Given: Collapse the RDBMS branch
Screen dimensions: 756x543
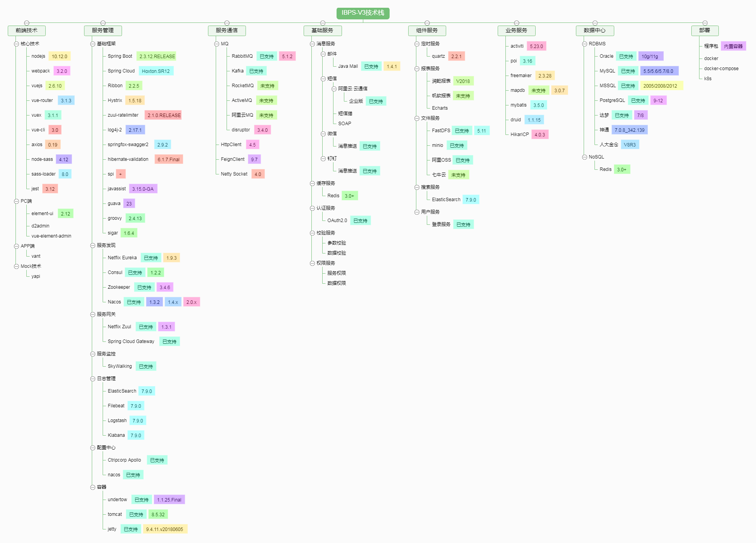Looking at the screenshot, I should tap(585, 44).
